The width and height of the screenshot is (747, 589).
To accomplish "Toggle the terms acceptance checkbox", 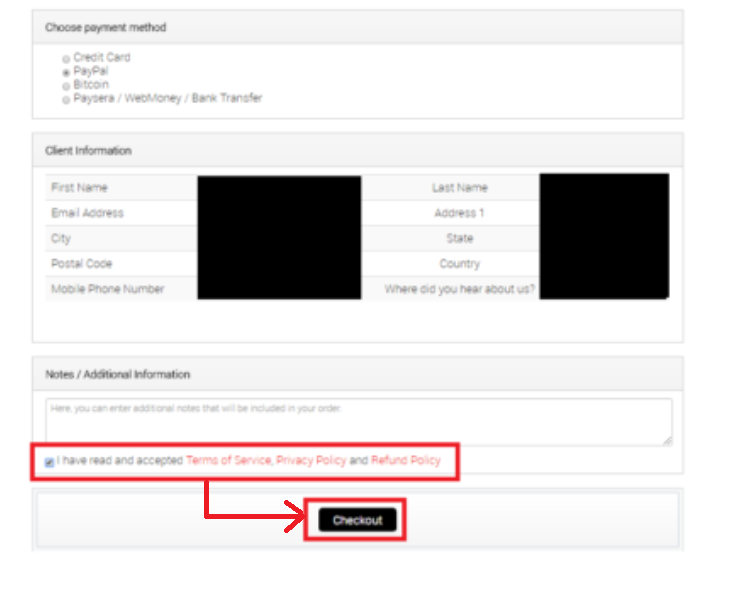I will [x=50, y=462].
